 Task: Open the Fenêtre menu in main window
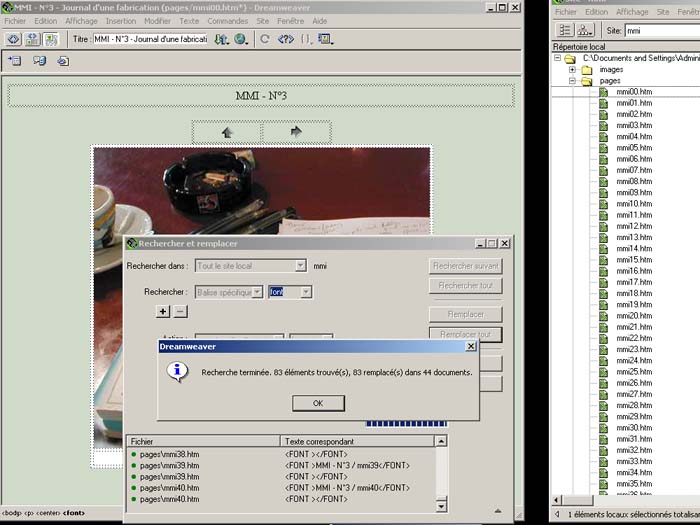[x=290, y=21]
